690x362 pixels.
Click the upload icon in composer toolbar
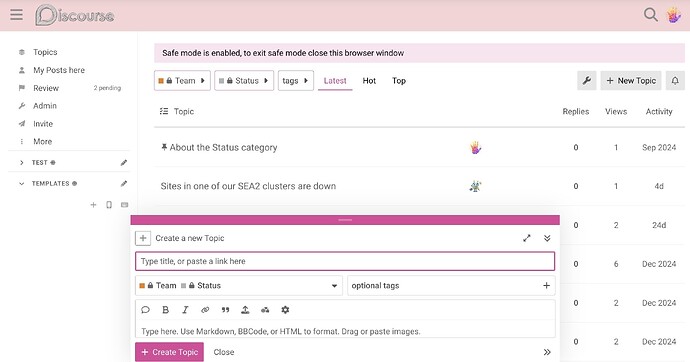[245, 310]
